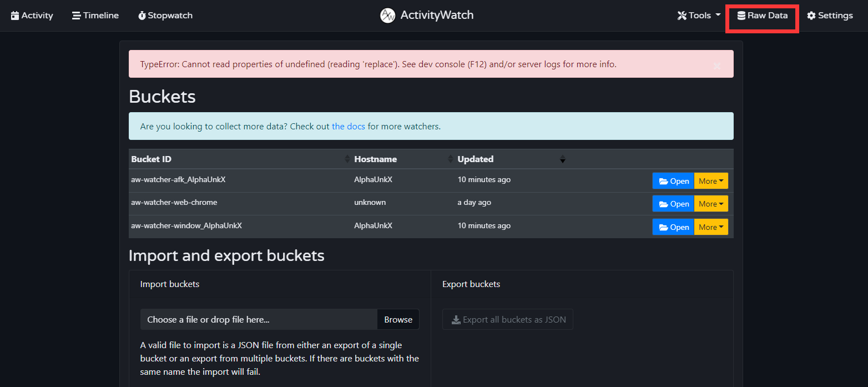The image size is (868, 387).
Task: Expand the Tools dropdown menu
Action: pos(699,16)
